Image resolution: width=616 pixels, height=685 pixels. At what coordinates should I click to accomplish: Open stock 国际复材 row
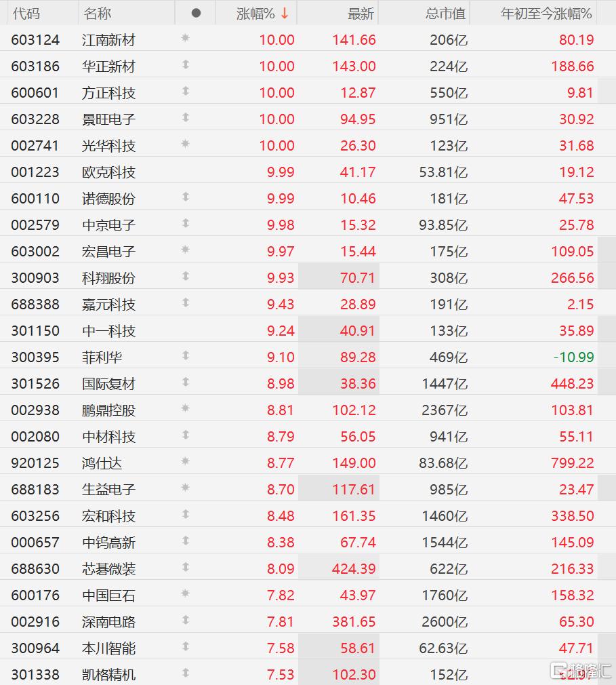coord(308,384)
